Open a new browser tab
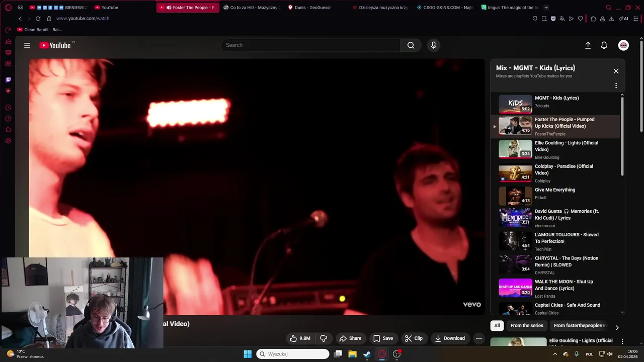The image size is (644, 362). (546, 8)
